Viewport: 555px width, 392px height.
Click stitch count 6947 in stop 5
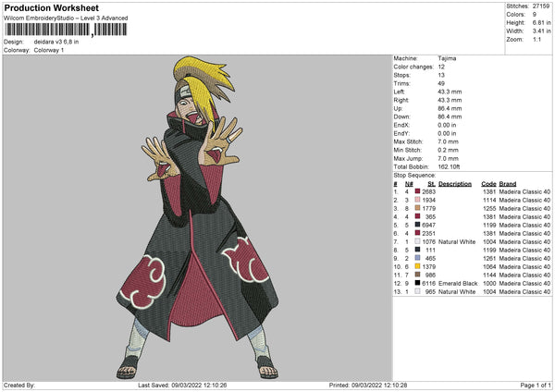[428, 225]
